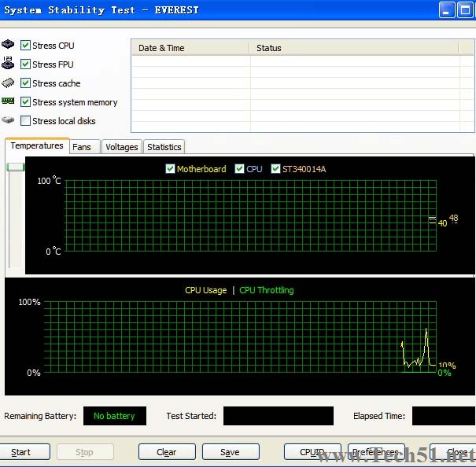This screenshot has width=476, height=467.
Task: Click the CPU chip icon beside Stress CPU
Action: [8, 46]
